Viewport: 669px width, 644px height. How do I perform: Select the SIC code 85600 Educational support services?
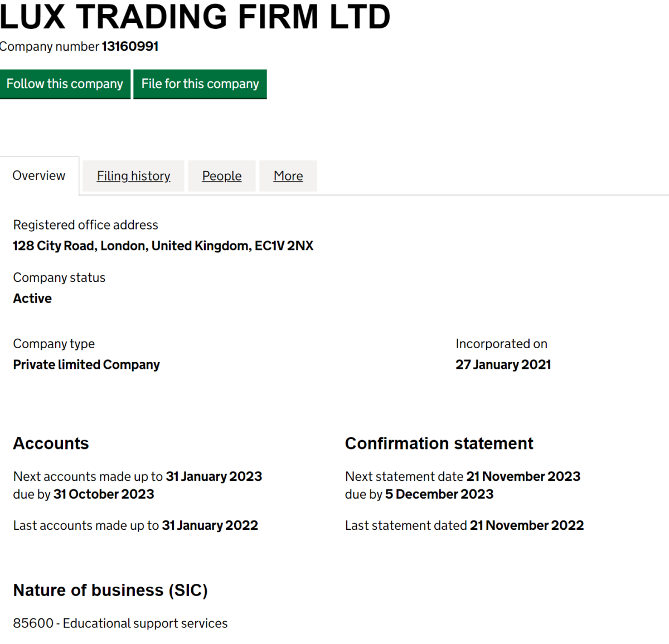click(120, 623)
